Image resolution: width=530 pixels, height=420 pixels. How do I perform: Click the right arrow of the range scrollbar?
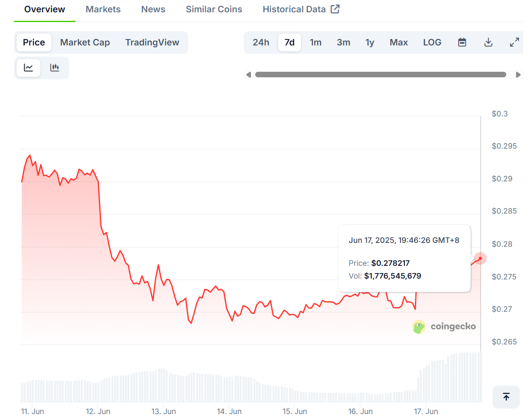[518, 75]
